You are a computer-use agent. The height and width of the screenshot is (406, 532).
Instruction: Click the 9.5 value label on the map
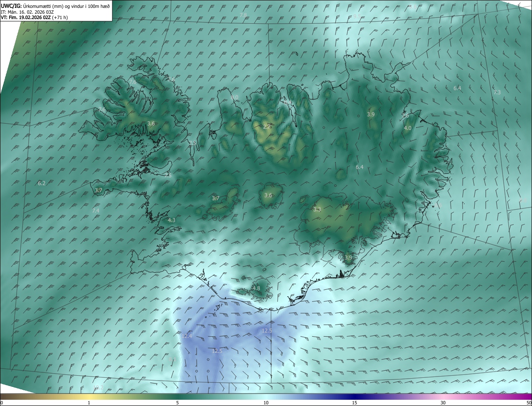[x=357, y=16]
